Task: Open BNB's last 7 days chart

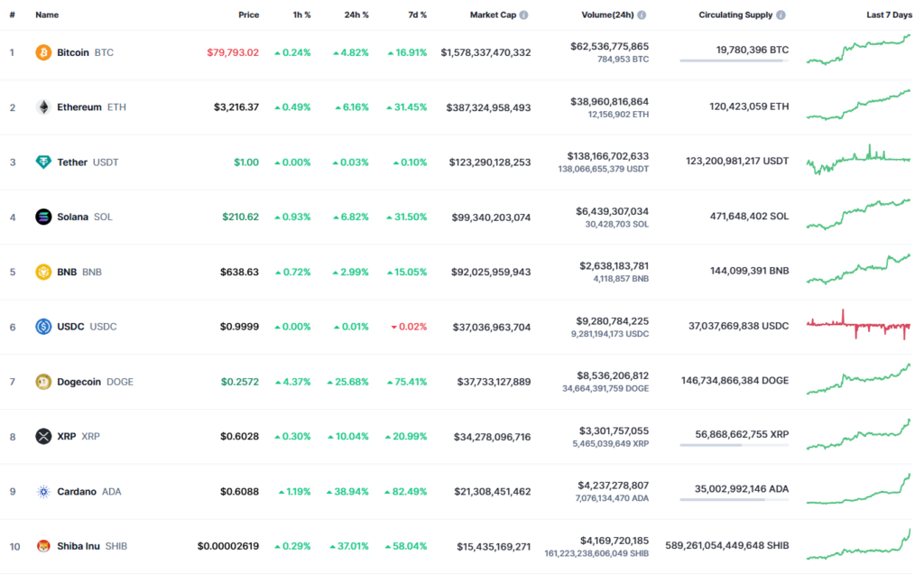Action: point(859,269)
